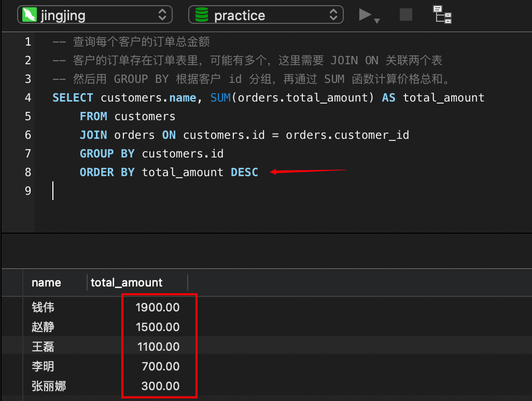Click the DESC keyword in line 8
Screen dimensions: 532x401
244,172
